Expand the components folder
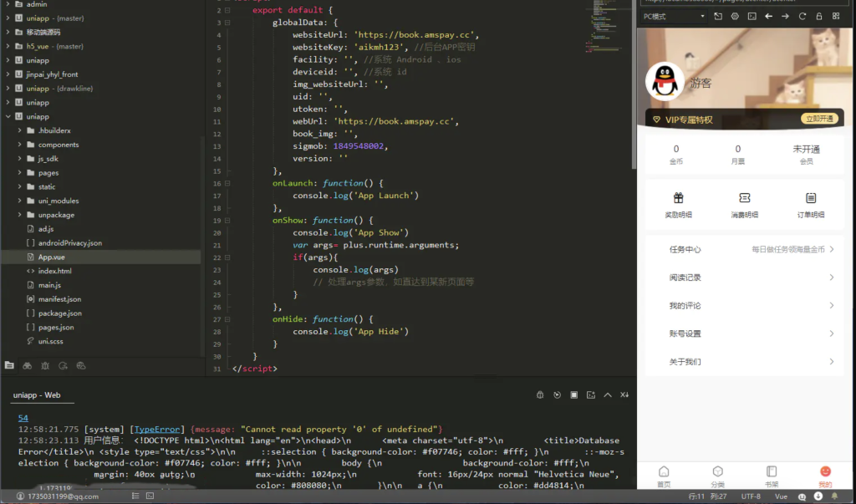 [x=20, y=145]
